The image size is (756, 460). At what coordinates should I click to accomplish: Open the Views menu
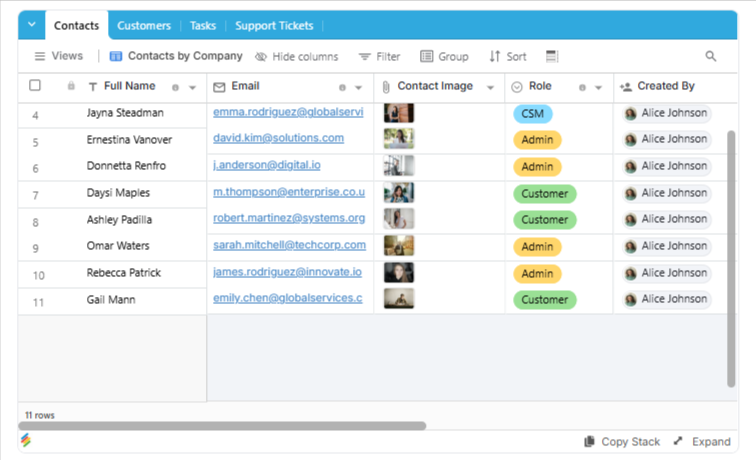pos(59,56)
